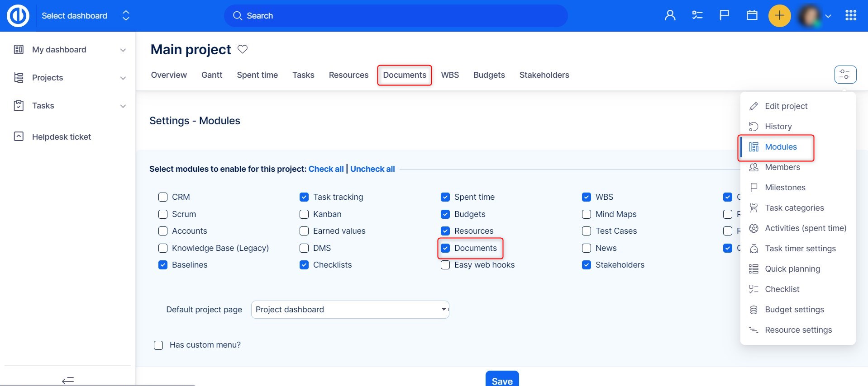Image resolution: width=868 pixels, height=386 pixels.
Task: Choose Members from the settings menu
Action: [x=782, y=167]
